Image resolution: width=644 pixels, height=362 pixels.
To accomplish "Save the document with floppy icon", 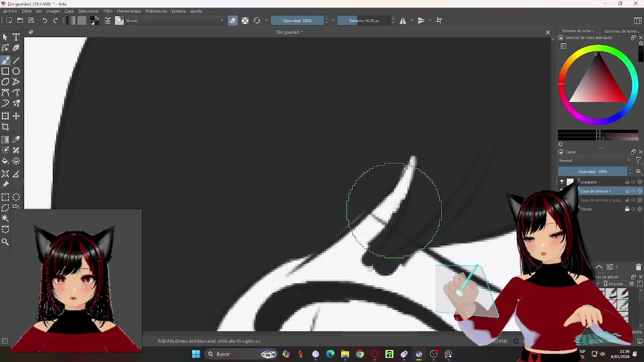I will coord(31,21).
